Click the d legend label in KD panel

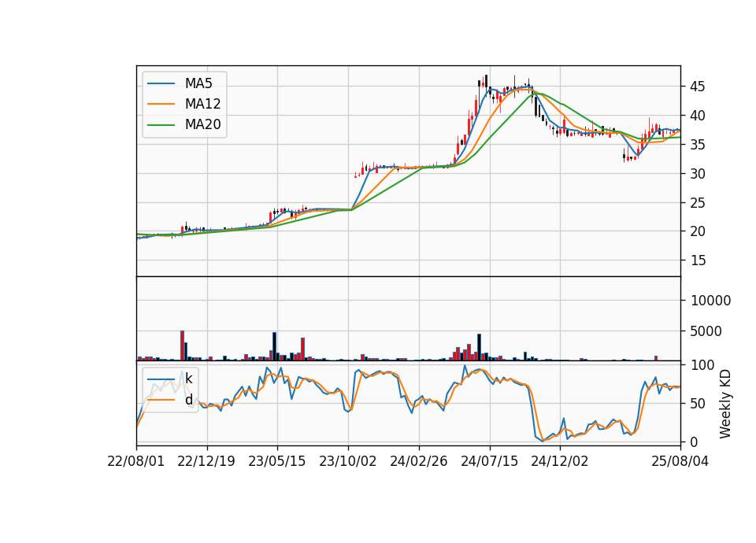click(x=188, y=400)
